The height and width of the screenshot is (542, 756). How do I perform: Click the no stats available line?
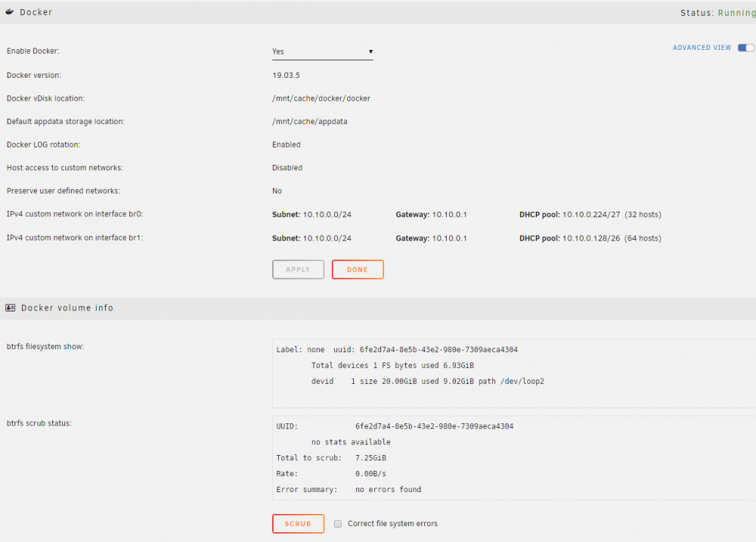tap(351, 442)
